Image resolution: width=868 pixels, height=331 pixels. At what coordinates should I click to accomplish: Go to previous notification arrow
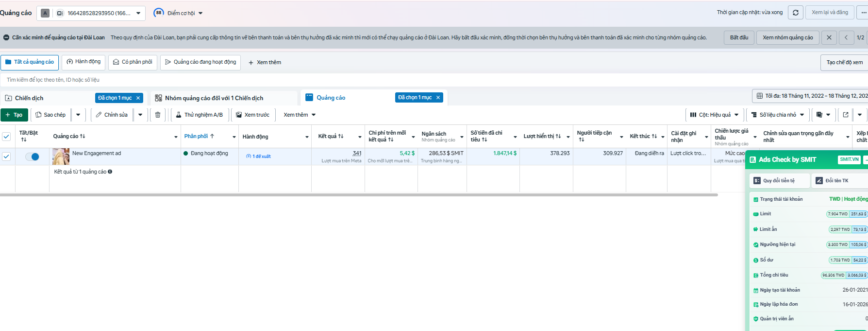846,37
